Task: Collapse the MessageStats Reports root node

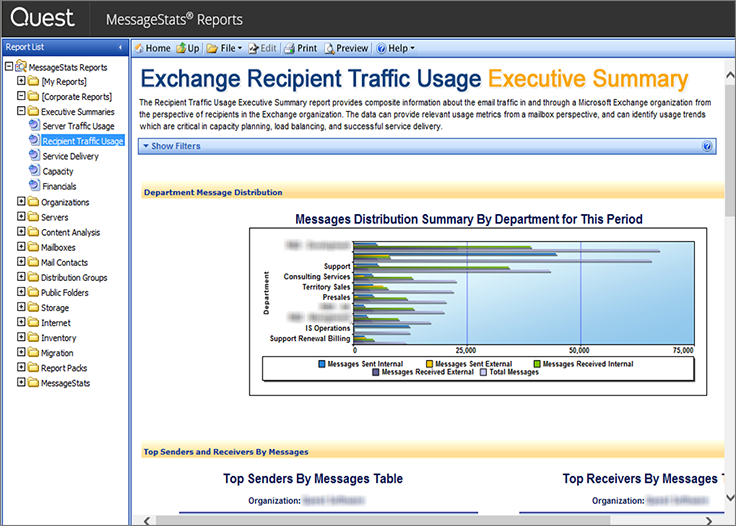Action: tap(9, 66)
